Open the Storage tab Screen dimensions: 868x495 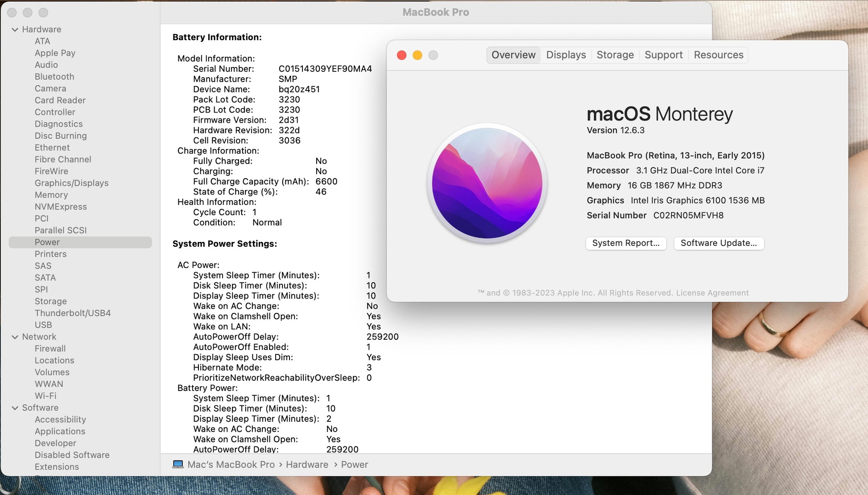click(615, 55)
